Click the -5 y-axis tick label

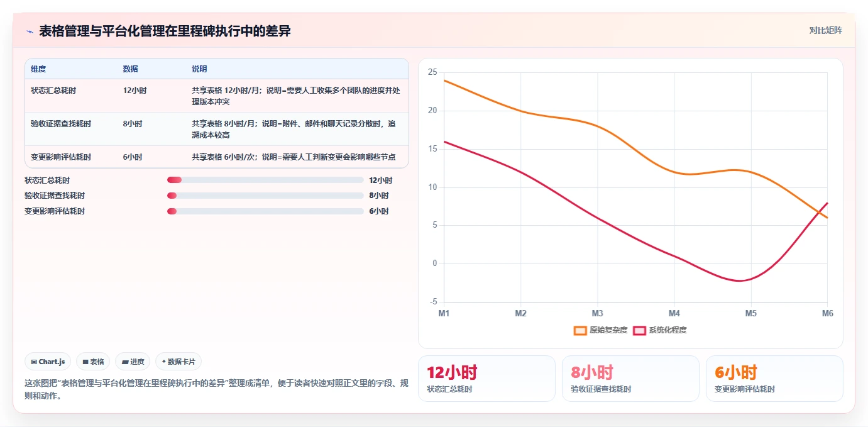[432, 302]
